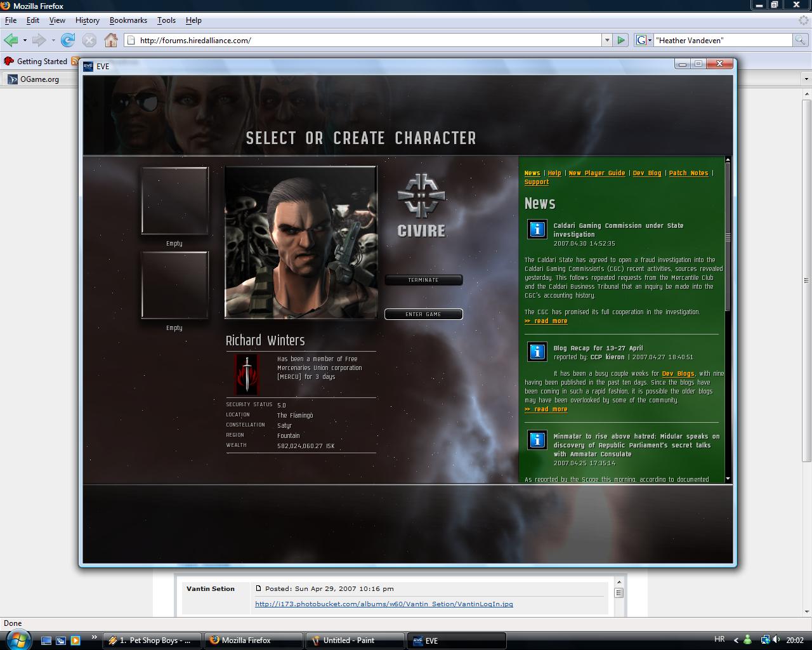Click the green Go button beside address bar
This screenshot has height=650, width=812.
pos(621,40)
